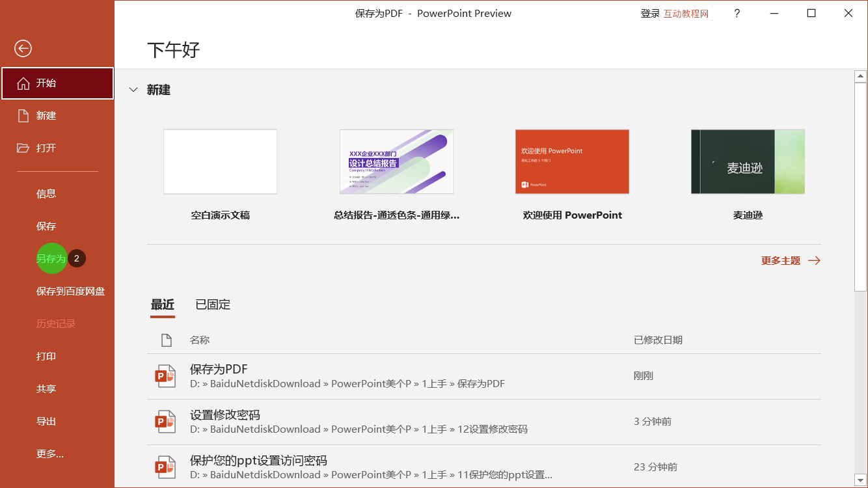Click the scrollbar up arrow

point(860,76)
